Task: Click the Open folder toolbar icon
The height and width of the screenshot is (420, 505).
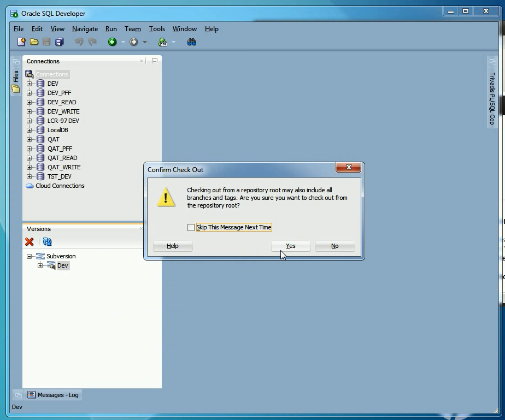Action: [x=34, y=42]
